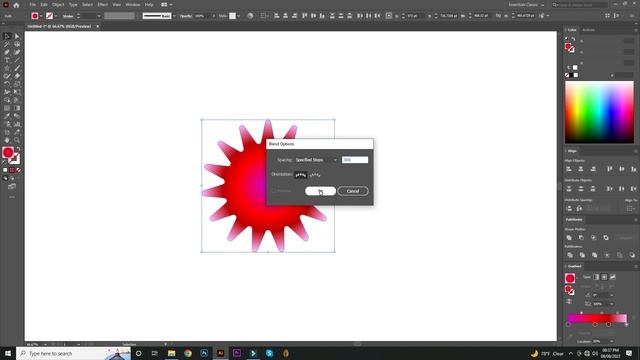Open the Edit menu
Image resolution: width=640 pixels, height=360 pixels.
(x=44, y=5)
